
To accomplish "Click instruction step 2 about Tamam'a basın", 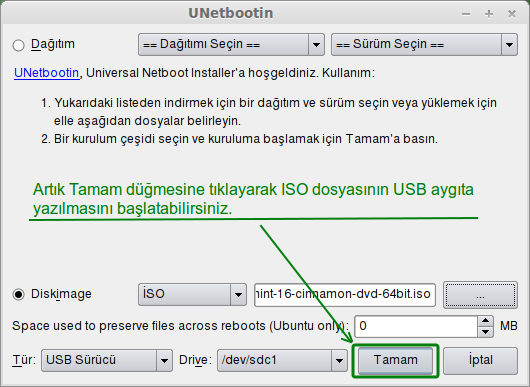I will click(x=239, y=139).
